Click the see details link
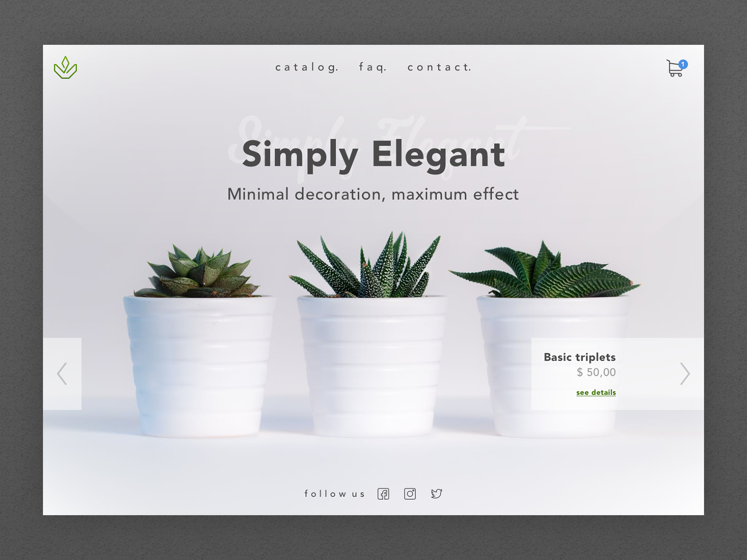 pyautogui.click(x=596, y=392)
